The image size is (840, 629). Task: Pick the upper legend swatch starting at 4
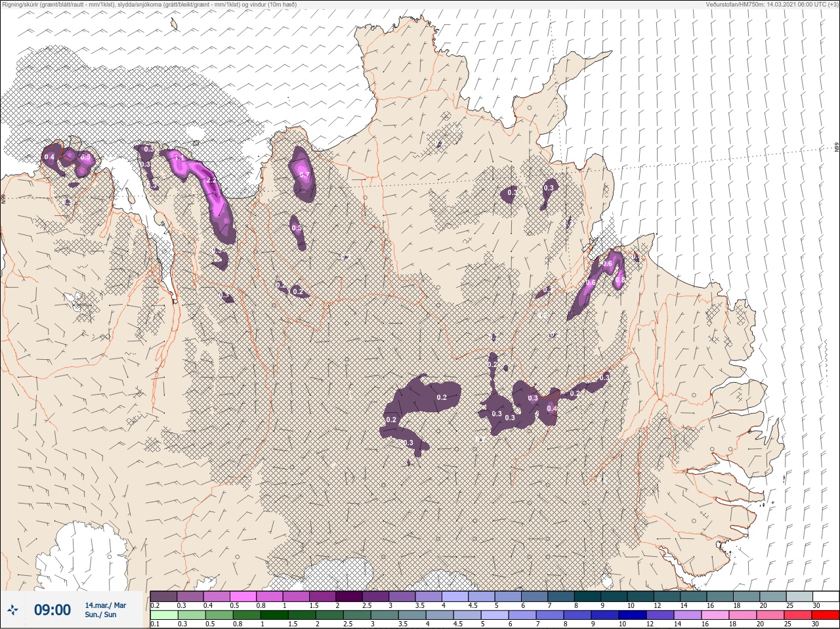coord(455,596)
